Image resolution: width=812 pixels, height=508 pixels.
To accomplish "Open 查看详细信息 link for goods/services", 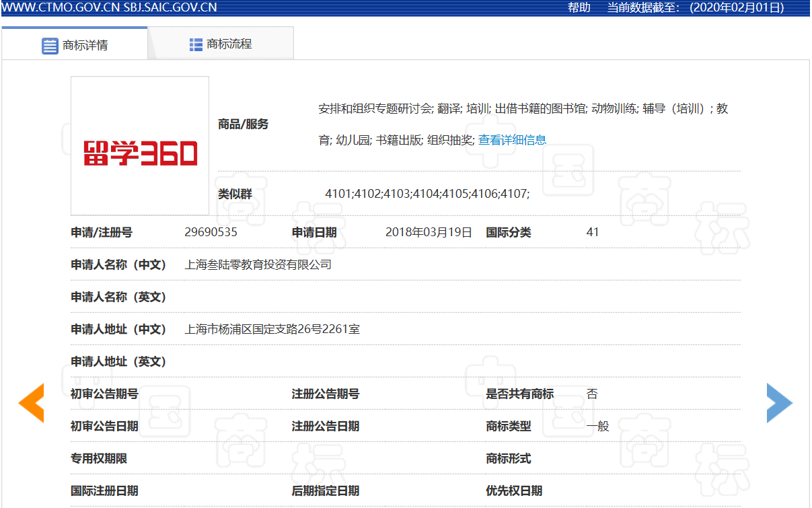I will coord(512,140).
